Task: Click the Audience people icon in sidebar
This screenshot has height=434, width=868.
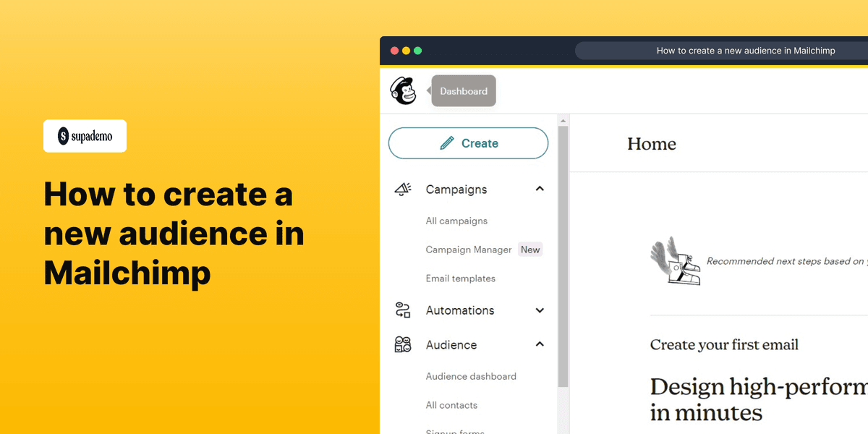Action: (404, 344)
